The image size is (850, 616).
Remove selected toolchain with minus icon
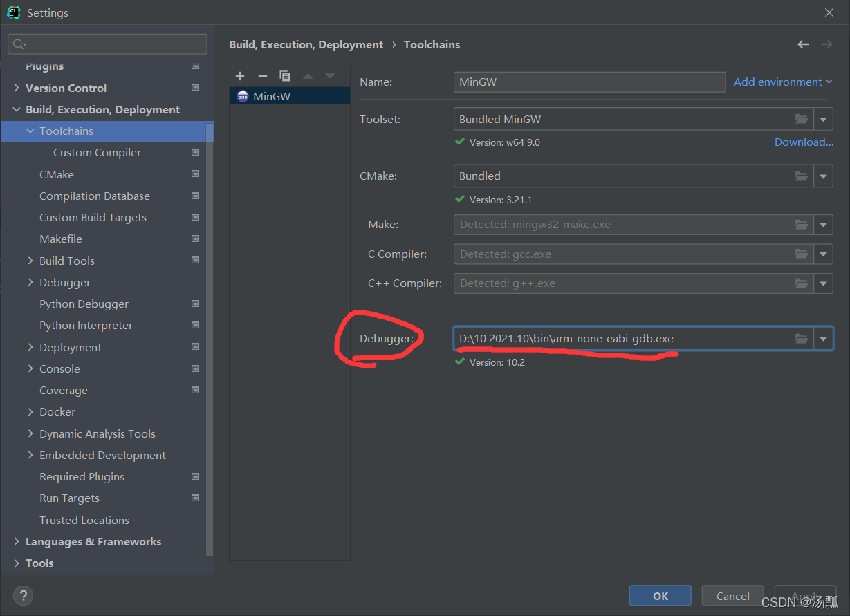(x=262, y=76)
